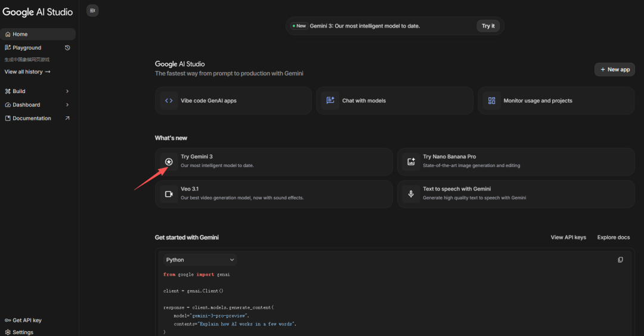Open the Try Gemini 3 card
This screenshot has height=336, width=644.
click(274, 162)
